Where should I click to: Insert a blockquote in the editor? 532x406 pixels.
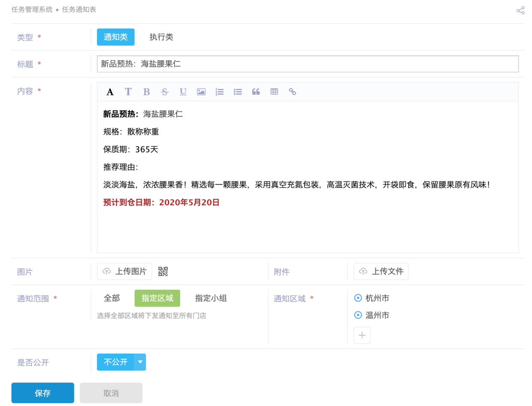[256, 91]
